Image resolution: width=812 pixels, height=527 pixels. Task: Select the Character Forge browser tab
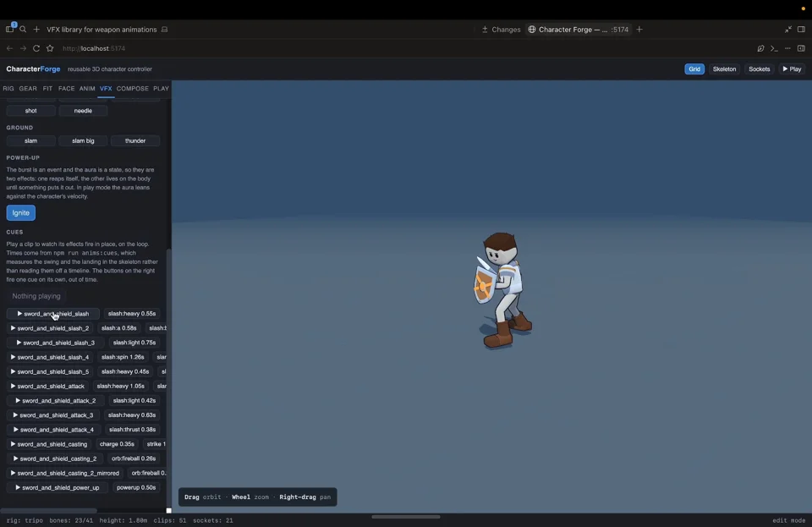578,30
